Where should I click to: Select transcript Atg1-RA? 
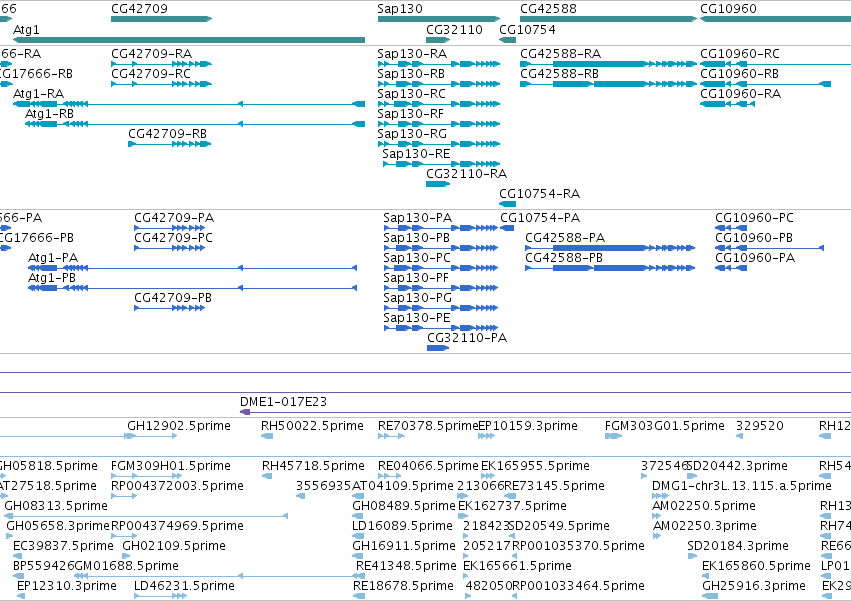point(189,104)
